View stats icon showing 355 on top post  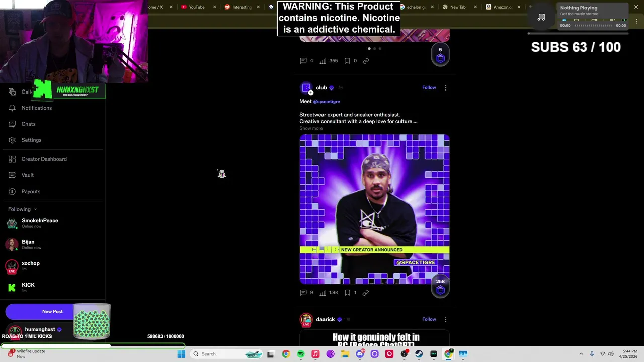(x=323, y=61)
